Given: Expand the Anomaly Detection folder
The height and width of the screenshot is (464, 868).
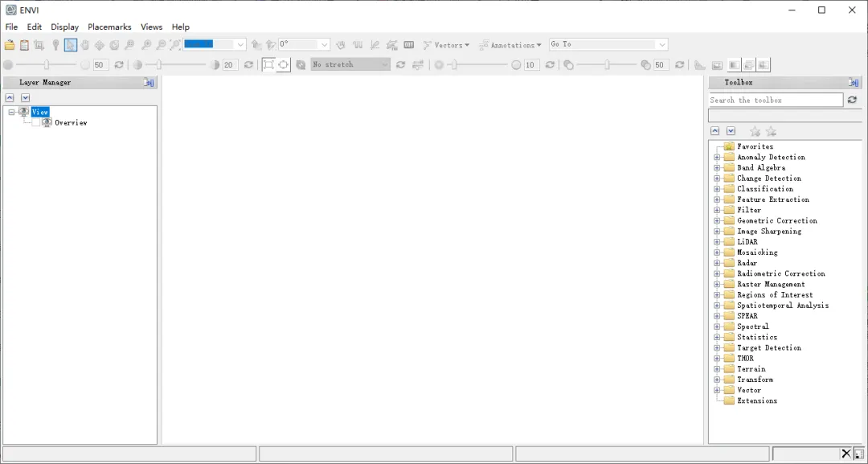Looking at the screenshot, I should 717,158.
